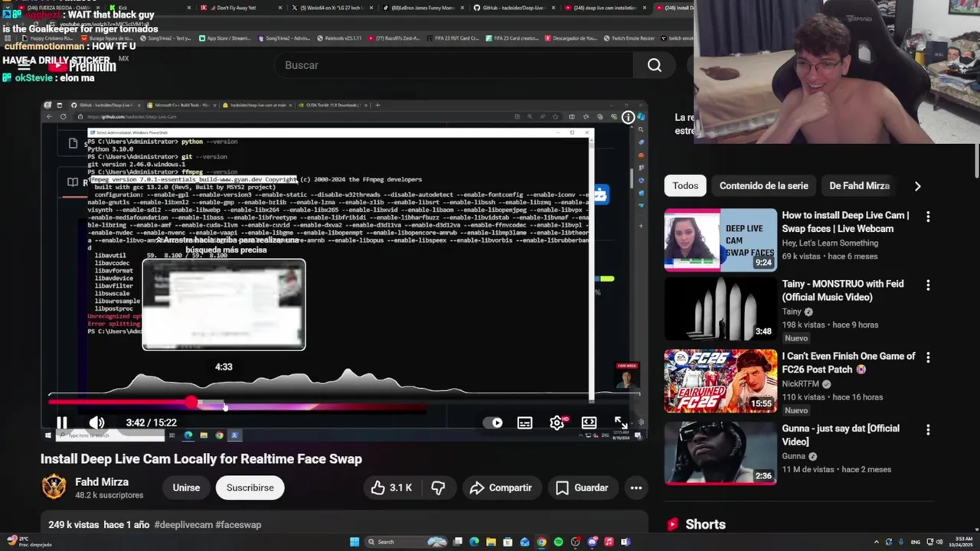Open options menu for Deep Live Cam video
This screenshot has width=980, height=551.
pos(928,217)
